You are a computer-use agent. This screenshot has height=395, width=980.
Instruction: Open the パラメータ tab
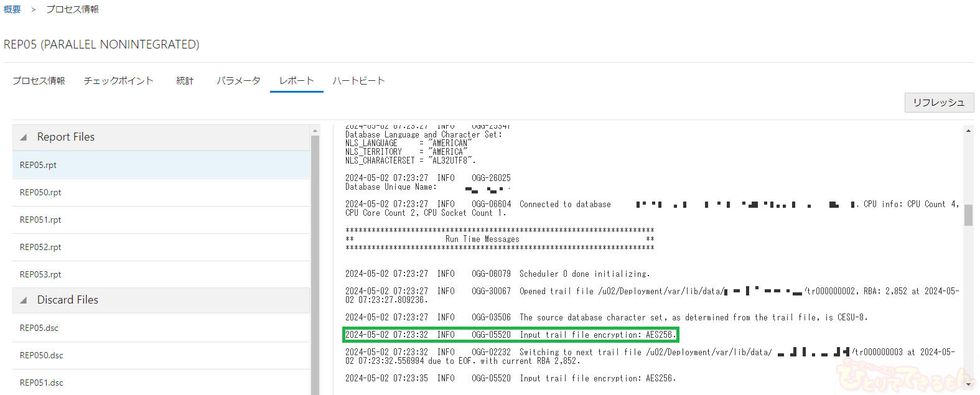pyautogui.click(x=238, y=81)
